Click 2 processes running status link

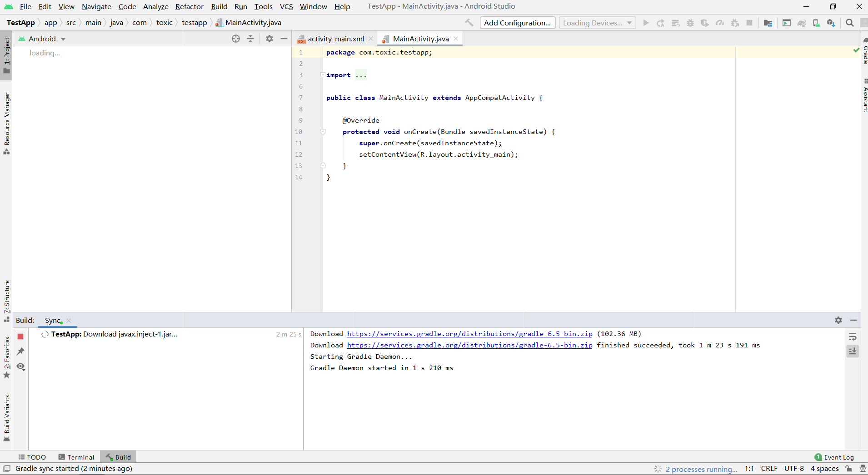pyautogui.click(x=702, y=469)
